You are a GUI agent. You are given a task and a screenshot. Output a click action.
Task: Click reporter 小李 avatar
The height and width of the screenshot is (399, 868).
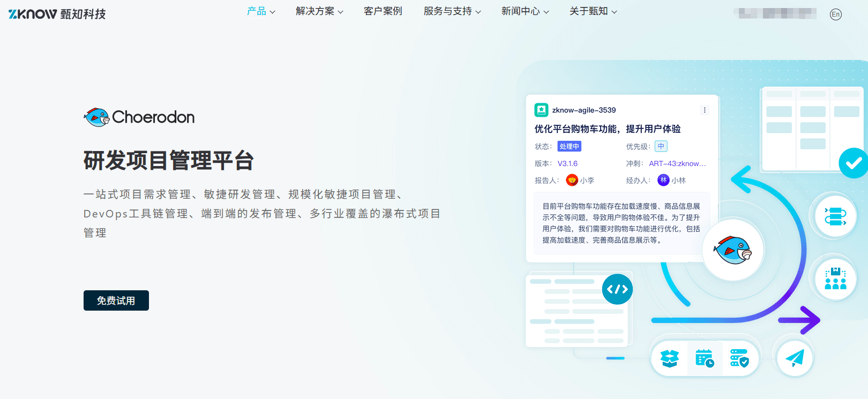(572, 180)
